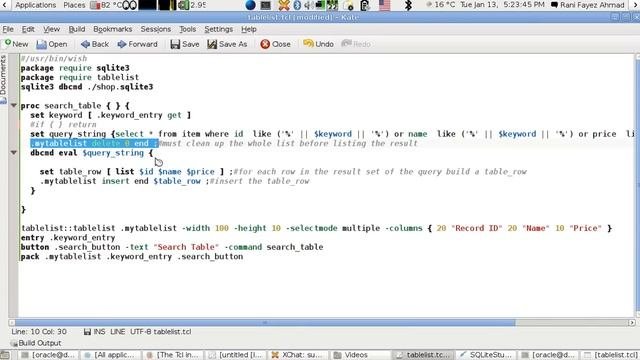The height and width of the screenshot is (360, 640).
Task: Switch to SQLiteStu... taskbar window
Action: pos(486,355)
